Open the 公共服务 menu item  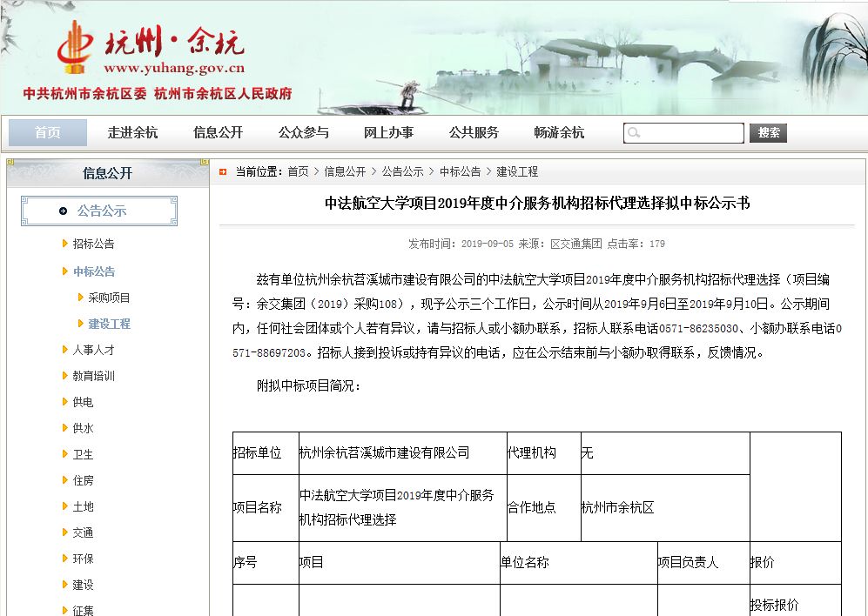[474, 133]
